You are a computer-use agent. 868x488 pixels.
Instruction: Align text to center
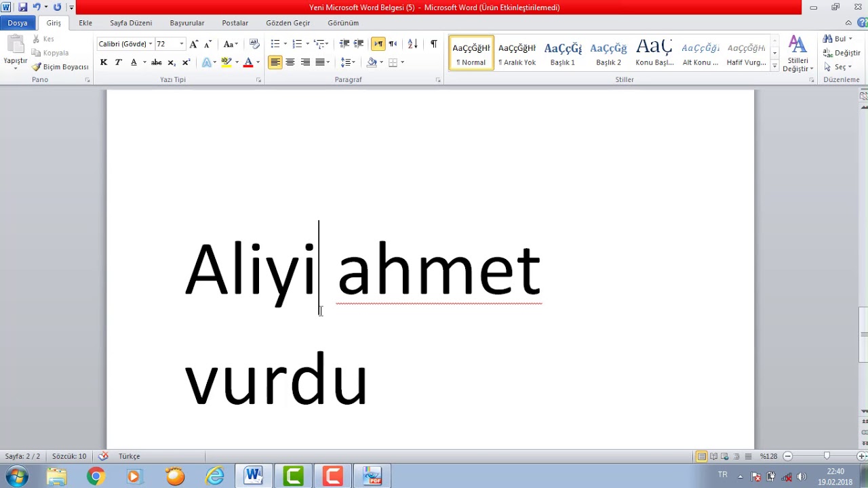(x=290, y=62)
